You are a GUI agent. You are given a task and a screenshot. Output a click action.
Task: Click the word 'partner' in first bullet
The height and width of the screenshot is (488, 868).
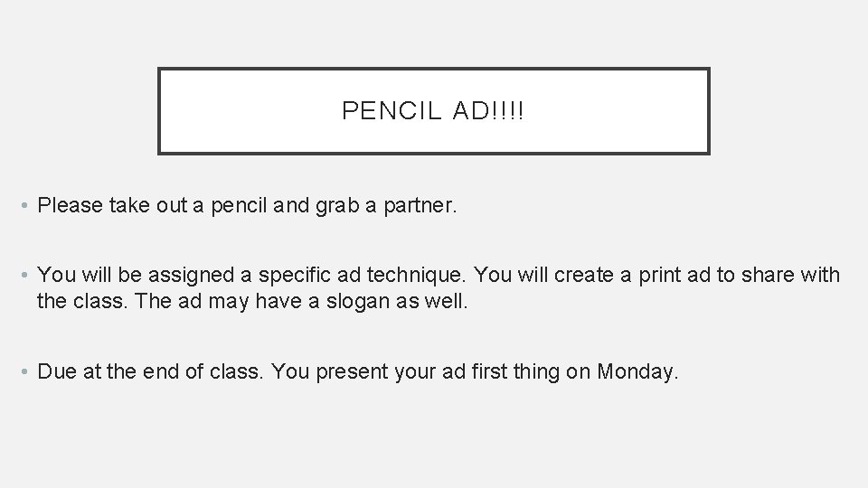coord(419,206)
